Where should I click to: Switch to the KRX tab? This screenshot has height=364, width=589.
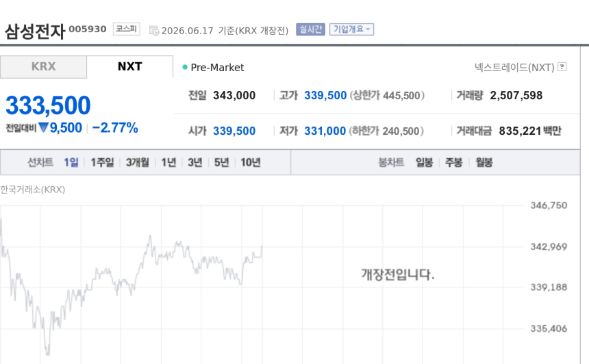pos(44,67)
